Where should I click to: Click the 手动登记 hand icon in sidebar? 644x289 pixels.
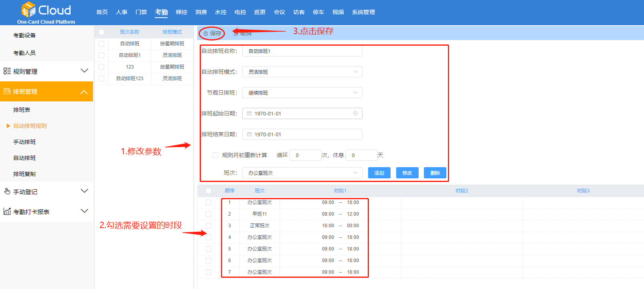pyautogui.click(x=7, y=191)
